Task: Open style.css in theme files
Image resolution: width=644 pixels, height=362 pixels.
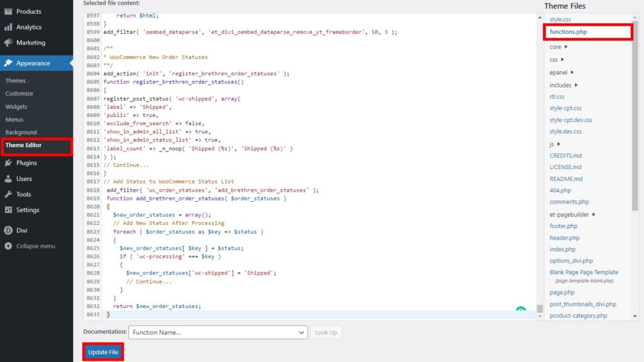Action: click(560, 19)
